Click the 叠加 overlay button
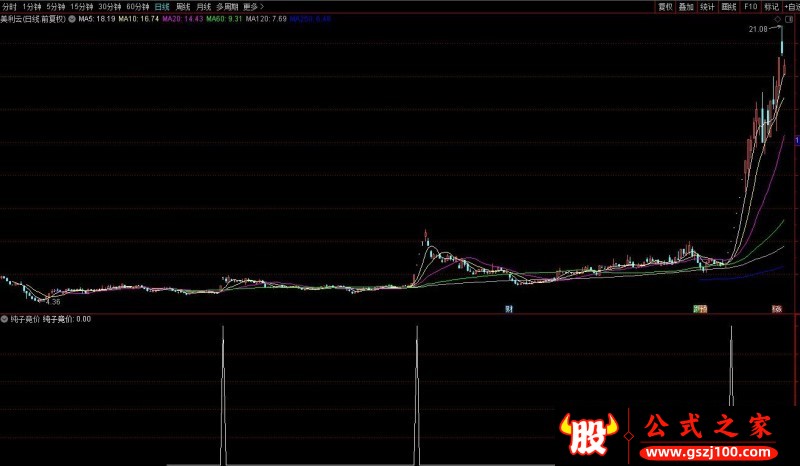Screen dimensions: 800x466 pyautogui.click(x=686, y=7)
